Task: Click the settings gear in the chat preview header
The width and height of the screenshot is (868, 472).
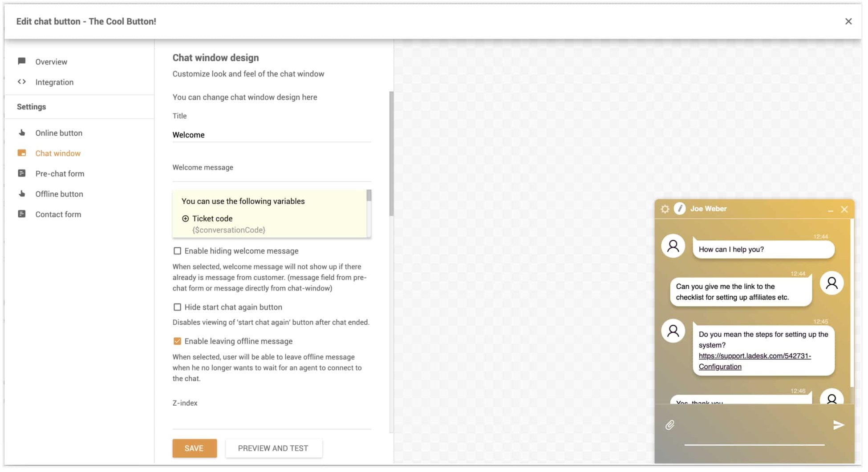Action: (x=665, y=209)
